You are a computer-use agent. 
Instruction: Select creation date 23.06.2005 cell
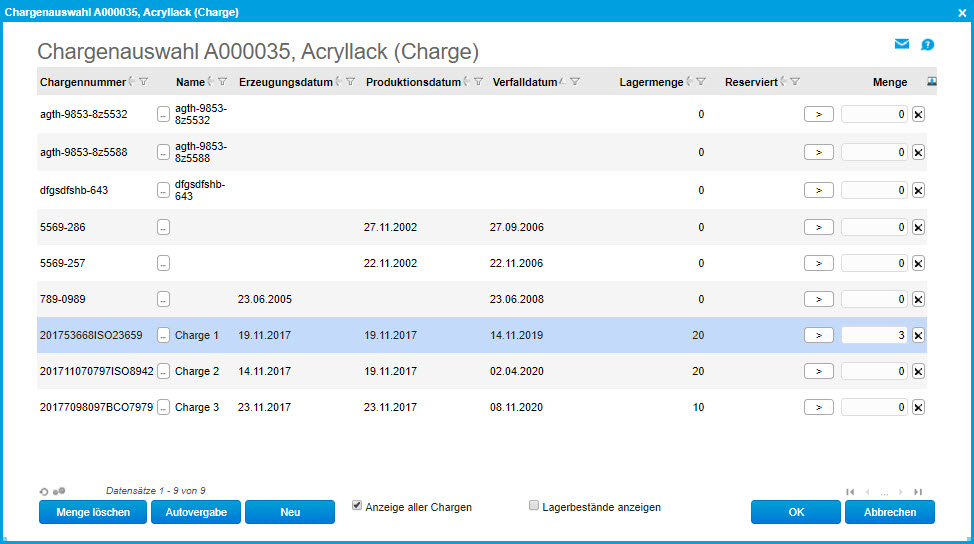pyautogui.click(x=265, y=299)
